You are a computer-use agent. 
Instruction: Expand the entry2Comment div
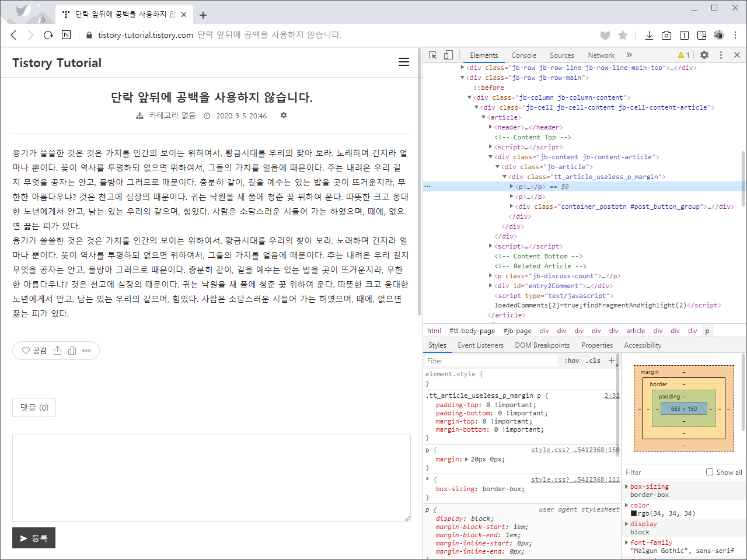point(491,286)
